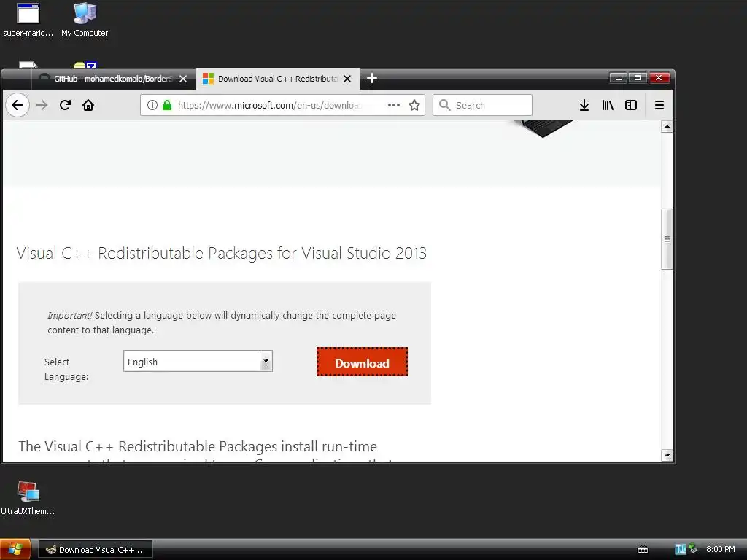
Task: Go back to the previous page
Action: tap(18, 105)
